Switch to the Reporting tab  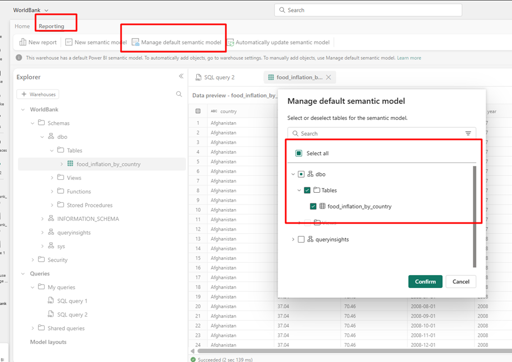[51, 26]
